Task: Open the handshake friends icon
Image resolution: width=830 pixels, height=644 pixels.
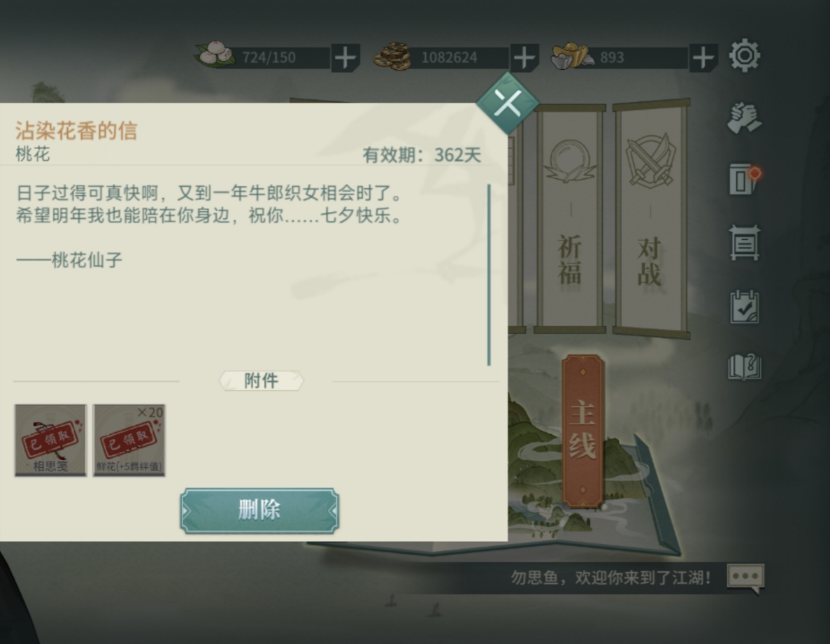Action: click(744, 117)
